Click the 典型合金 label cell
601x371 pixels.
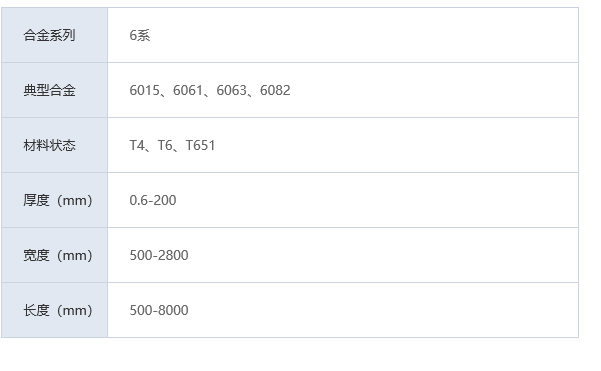pyautogui.click(x=54, y=90)
